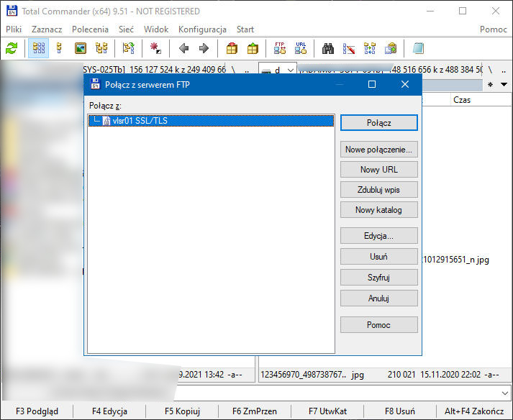Open the Polecenia menu

(90, 29)
